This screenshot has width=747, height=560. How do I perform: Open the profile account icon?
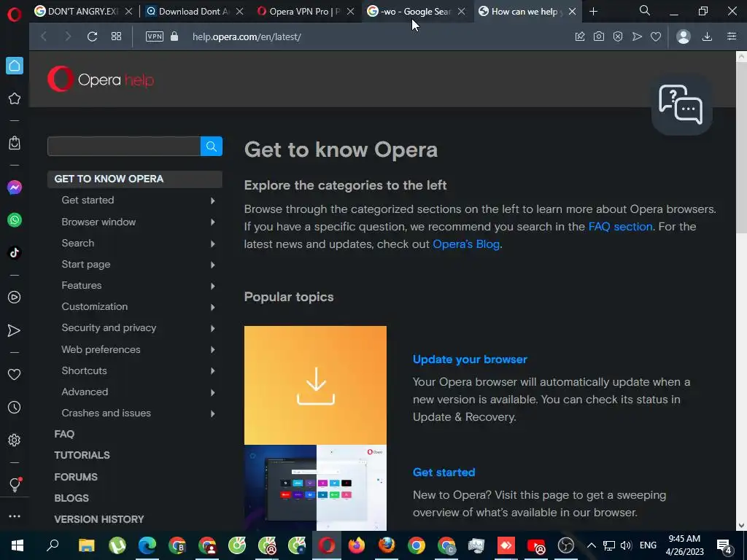point(683,36)
